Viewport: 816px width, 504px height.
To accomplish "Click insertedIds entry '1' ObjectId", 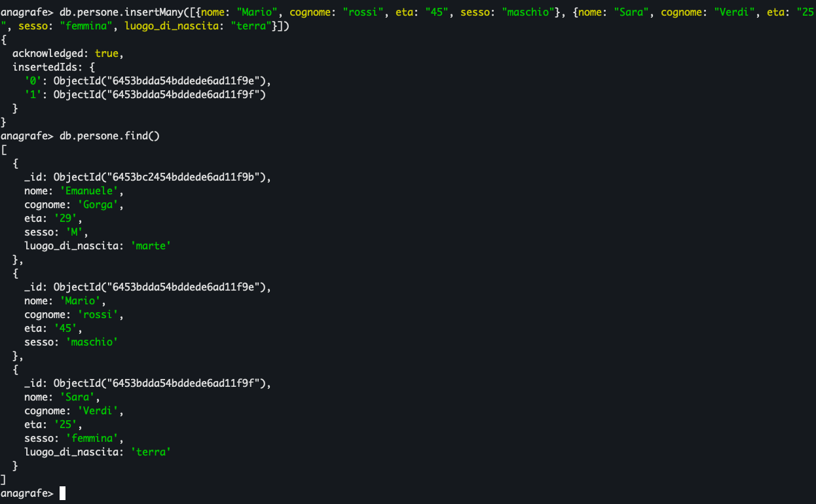I will (159, 95).
